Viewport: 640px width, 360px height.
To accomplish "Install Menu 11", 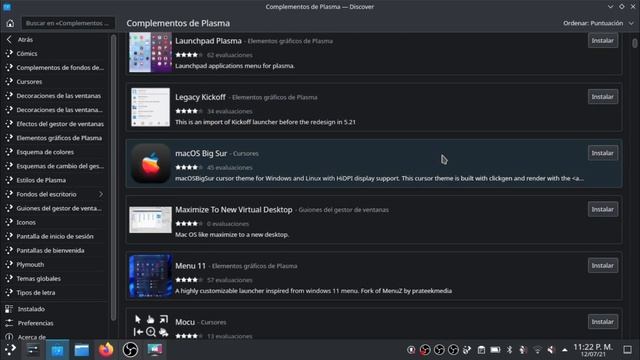I will [x=602, y=266].
